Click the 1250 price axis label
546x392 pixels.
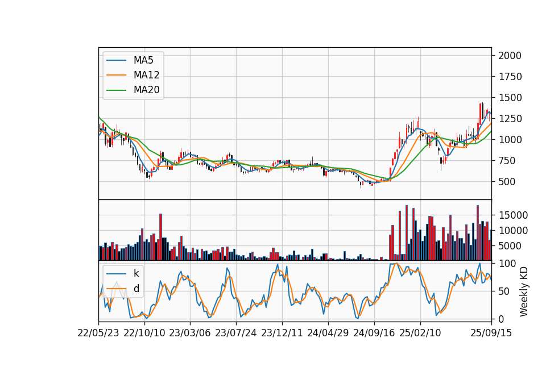(510, 119)
